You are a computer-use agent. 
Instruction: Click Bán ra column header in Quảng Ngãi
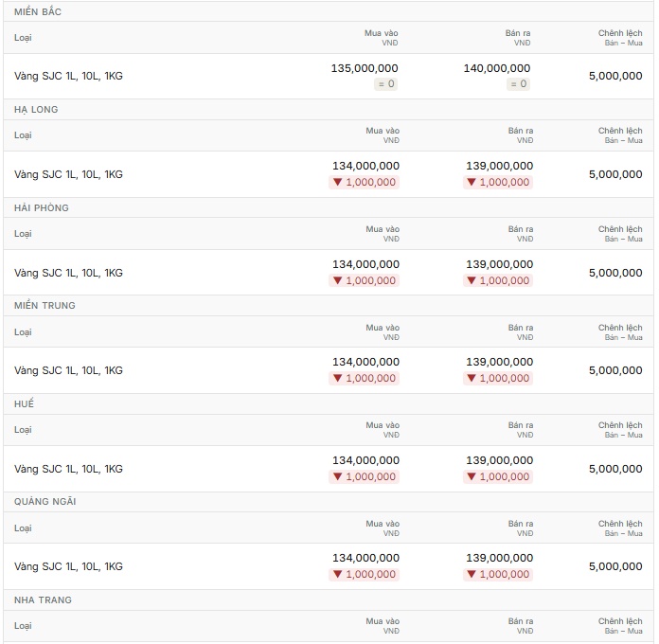pos(521,528)
